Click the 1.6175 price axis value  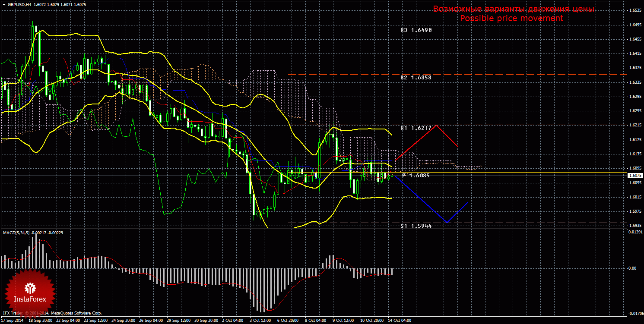pos(635,139)
